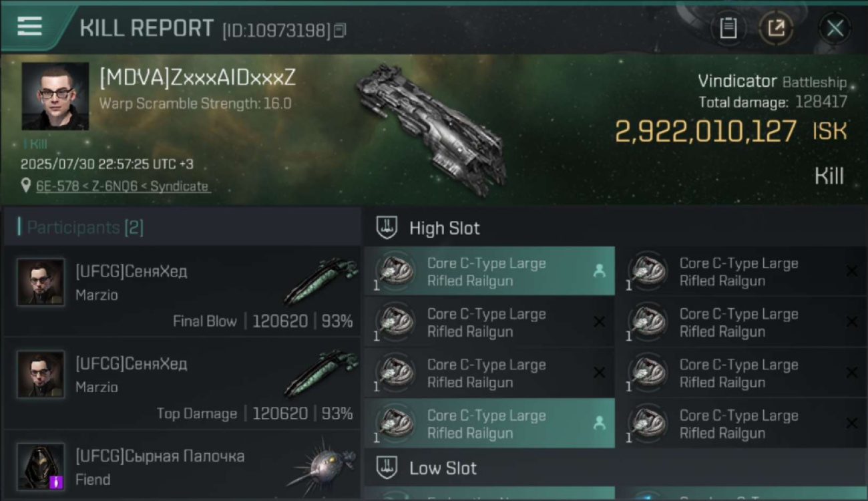Copy the kill report ID
This screenshot has width=868, height=501.
(x=340, y=31)
